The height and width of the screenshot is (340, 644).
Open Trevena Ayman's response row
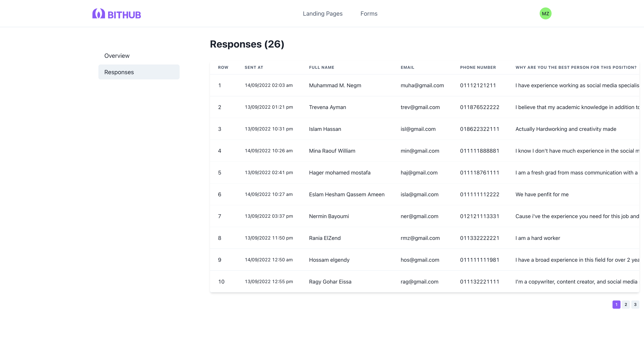[327, 107]
